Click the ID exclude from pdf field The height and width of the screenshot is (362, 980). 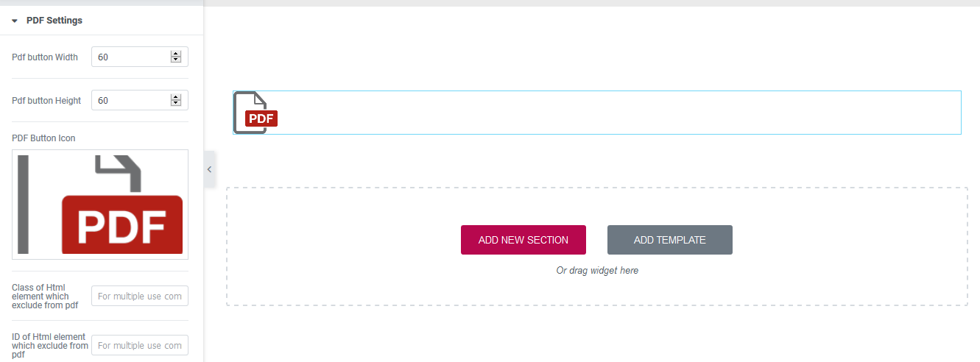tap(140, 345)
